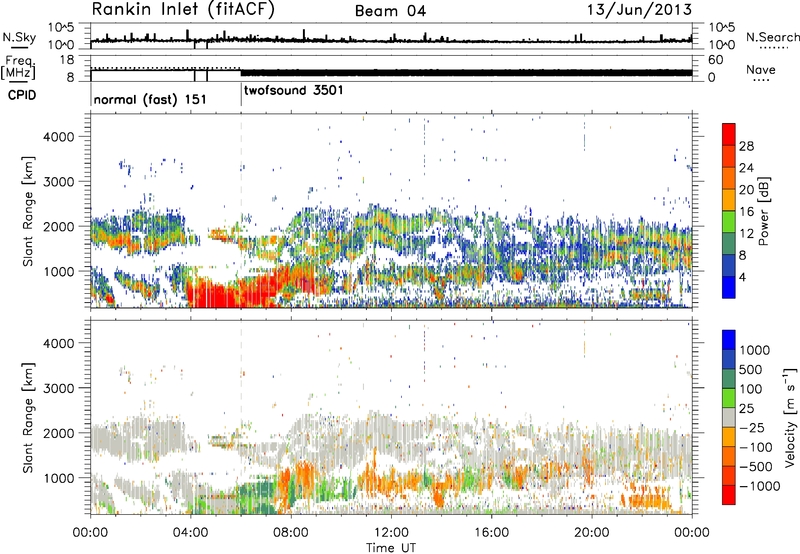Click the twofsound 3501 mode label
Screen dimensions: 800x554
point(293,91)
